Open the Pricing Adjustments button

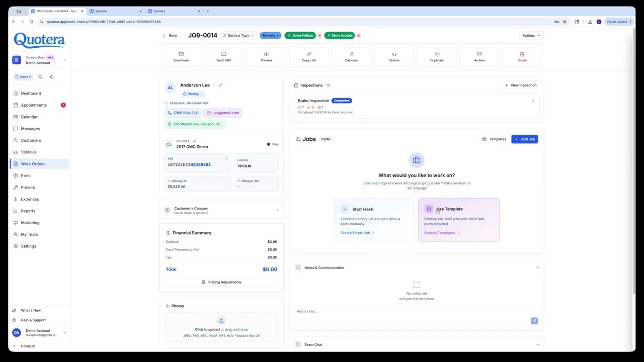coord(221,282)
